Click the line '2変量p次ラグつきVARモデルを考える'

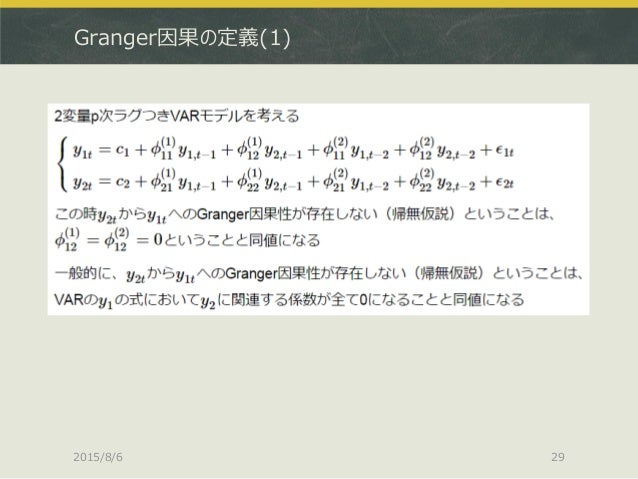pyautogui.click(x=177, y=116)
